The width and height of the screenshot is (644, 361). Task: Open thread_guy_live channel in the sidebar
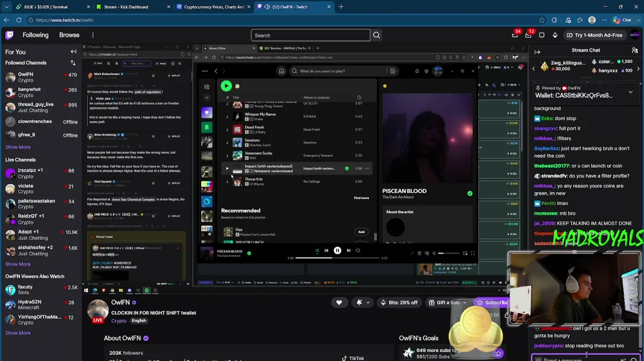pos(41,107)
